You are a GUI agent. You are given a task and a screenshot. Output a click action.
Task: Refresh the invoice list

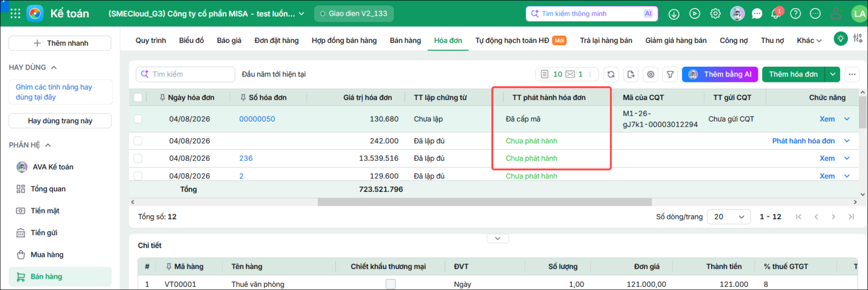coord(611,74)
